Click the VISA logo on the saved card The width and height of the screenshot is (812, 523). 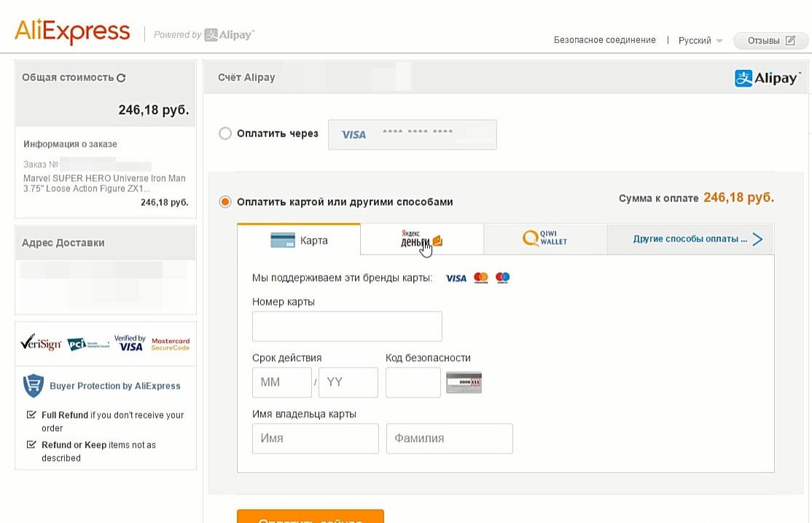pos(354,135)
